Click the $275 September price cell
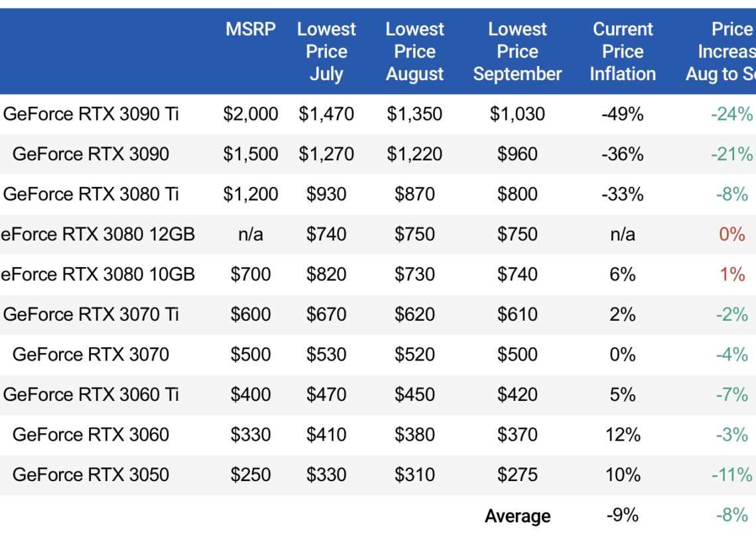The height and width of the screenshot is (540, 756). point(517,474)
